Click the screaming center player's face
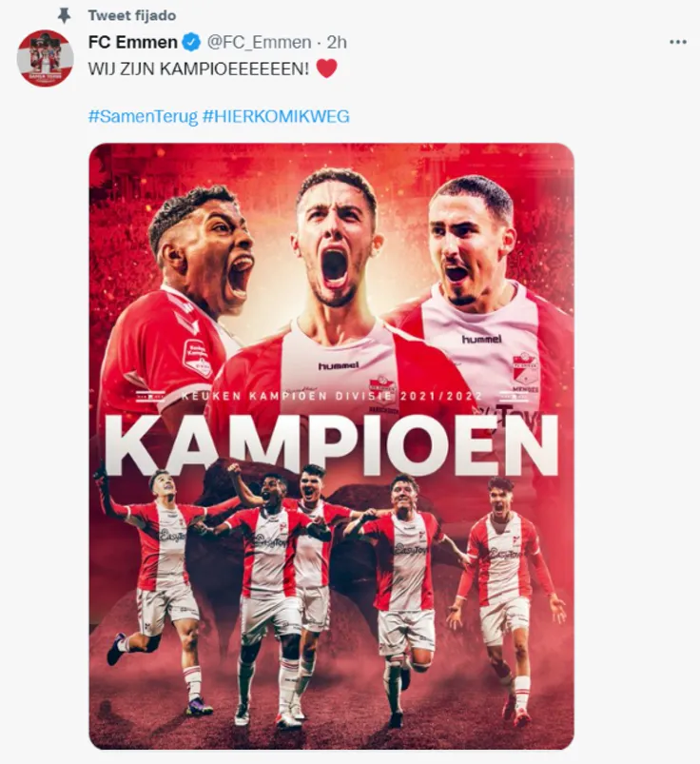 click(335, 239)
